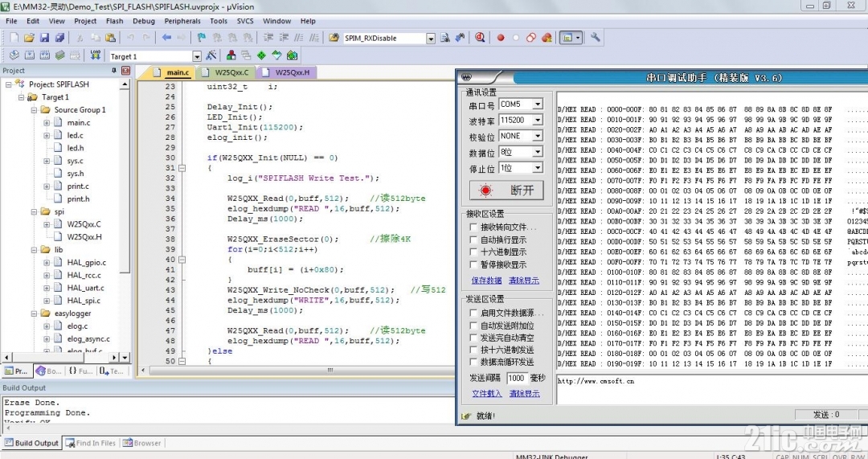
Task: Open the 串口号 COM5 dropdown
Action: click(x=538, y=104)
